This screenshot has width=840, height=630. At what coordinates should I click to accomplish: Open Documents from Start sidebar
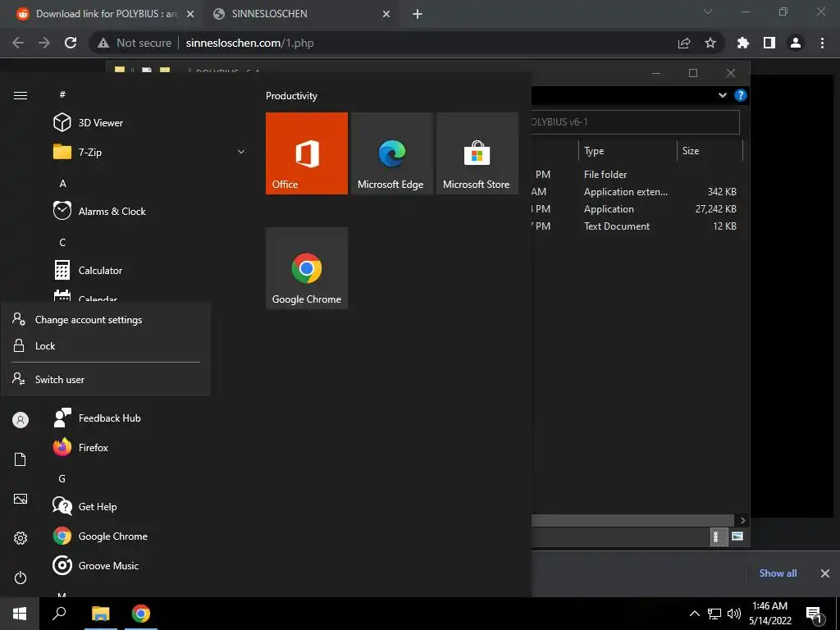21,459
